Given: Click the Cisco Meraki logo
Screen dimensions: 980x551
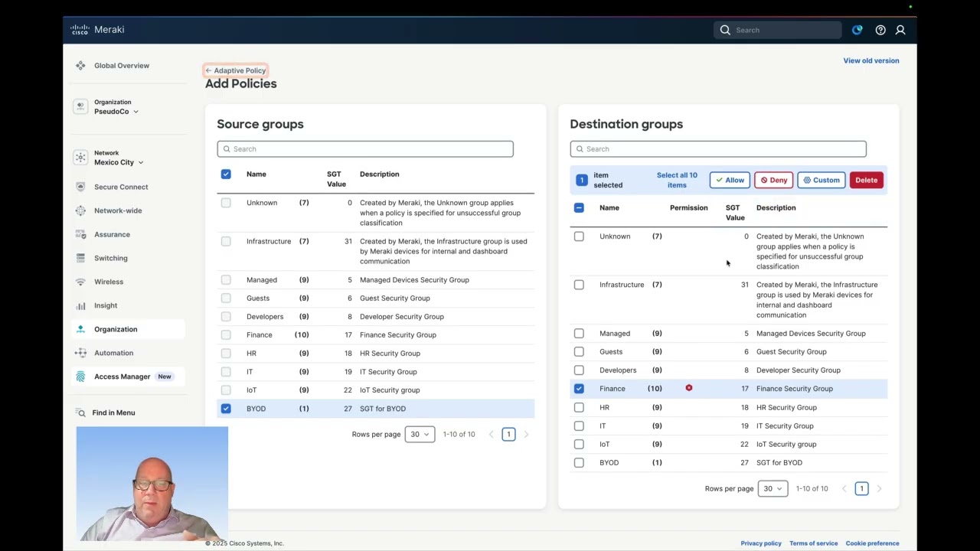Looking at the screenshot, I should pos(97,30).
